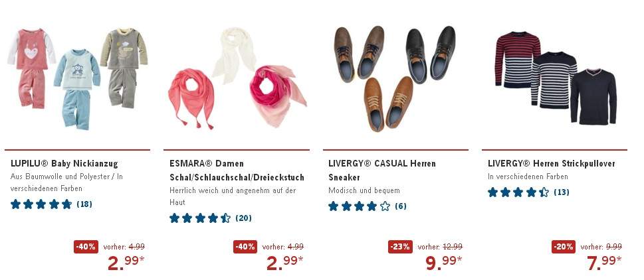Open the (13) reviews count

[562, 192]
